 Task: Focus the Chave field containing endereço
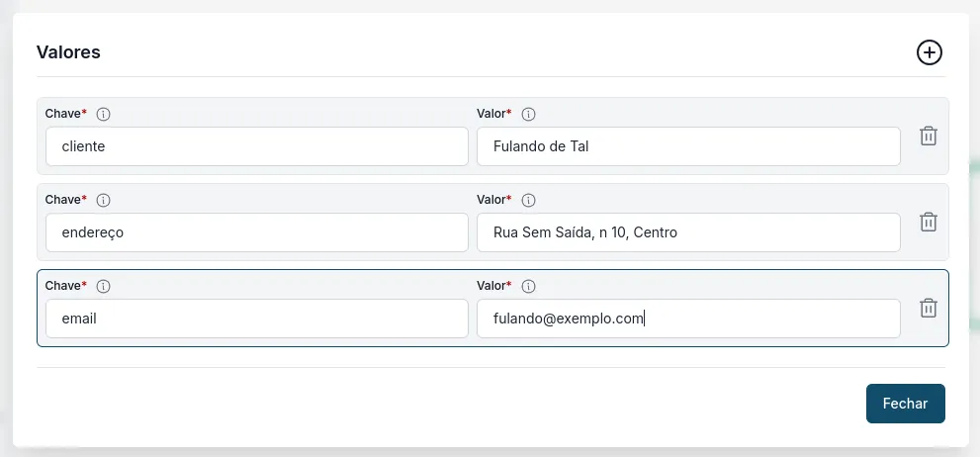(x=257, y=232)
